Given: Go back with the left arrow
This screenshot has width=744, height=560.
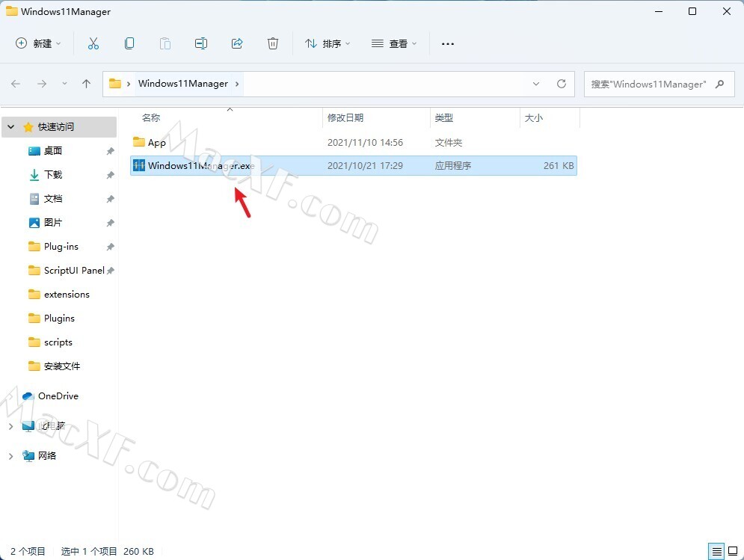Looking at the screenshot, I should (16, 84).
